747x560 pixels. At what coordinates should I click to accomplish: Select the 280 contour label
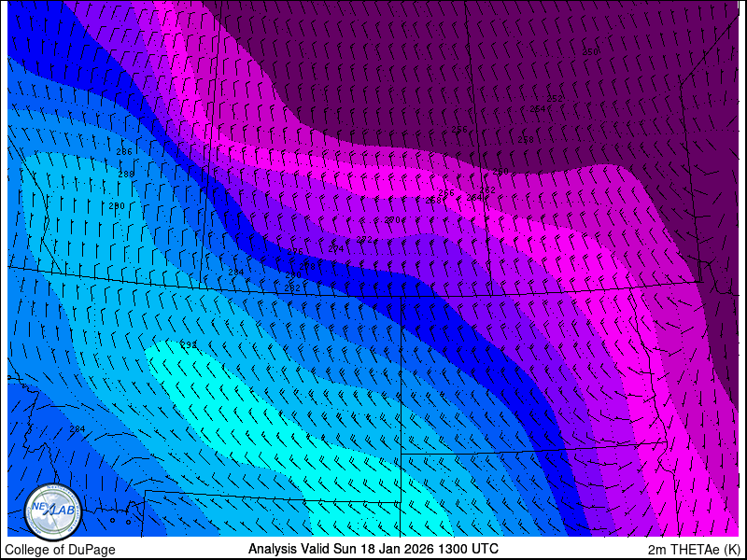point(293,275)
